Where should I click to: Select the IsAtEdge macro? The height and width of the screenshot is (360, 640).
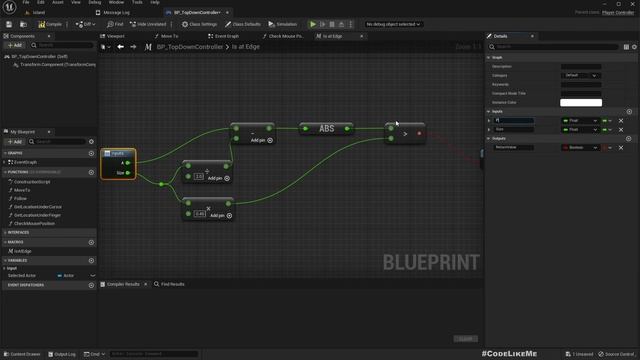point(22,251)
